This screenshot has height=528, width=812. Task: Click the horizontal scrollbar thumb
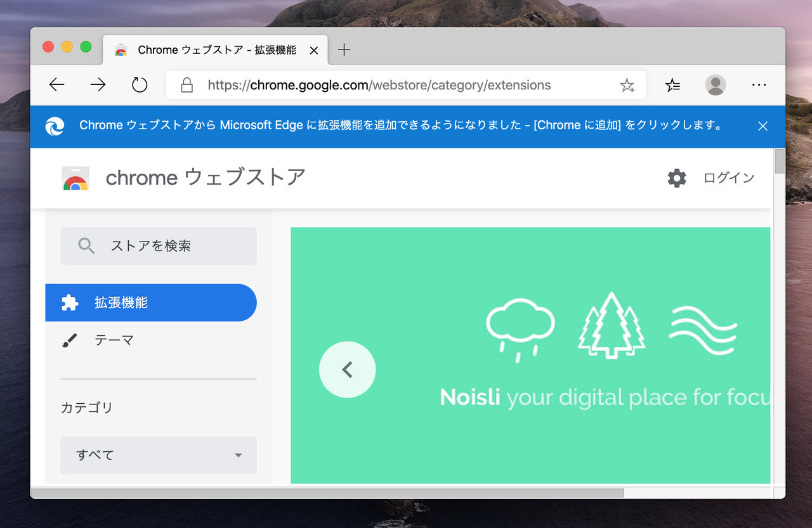[327, 493]
